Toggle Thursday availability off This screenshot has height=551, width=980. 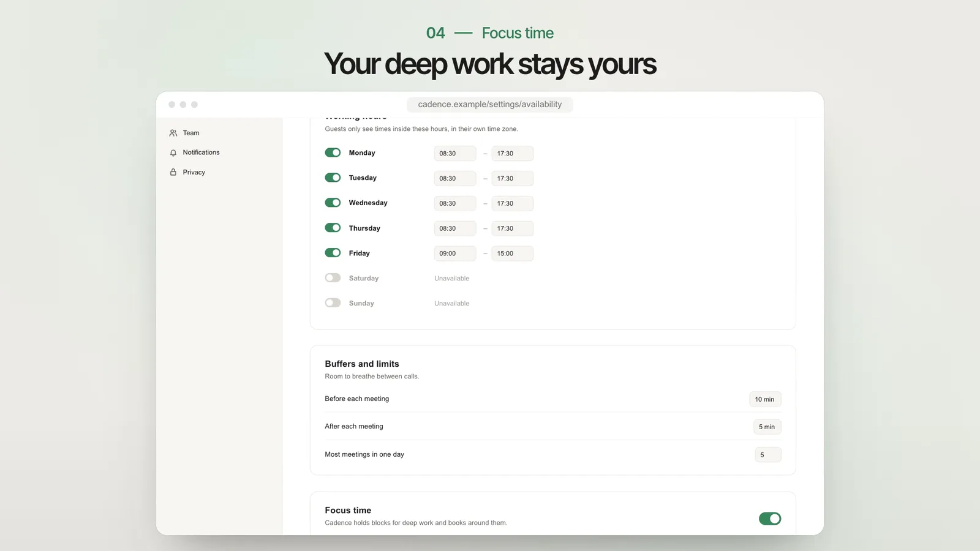333,228
